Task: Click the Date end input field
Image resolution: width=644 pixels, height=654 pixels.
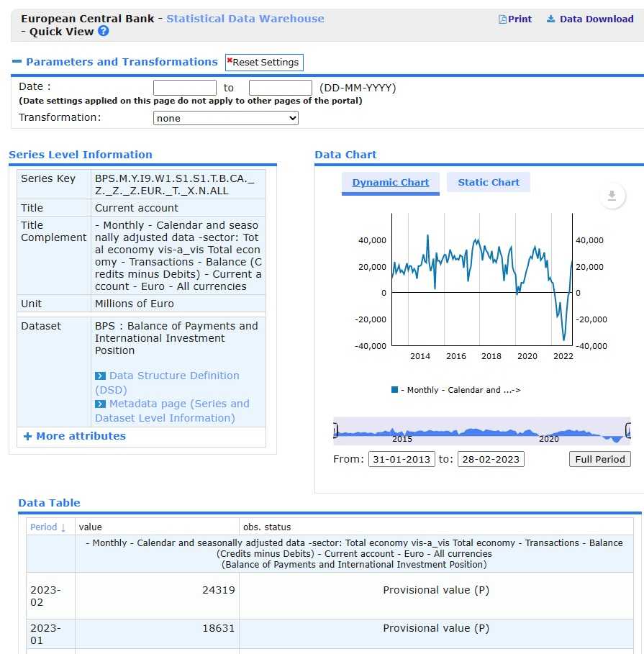Action: click(x=280, y=88)
